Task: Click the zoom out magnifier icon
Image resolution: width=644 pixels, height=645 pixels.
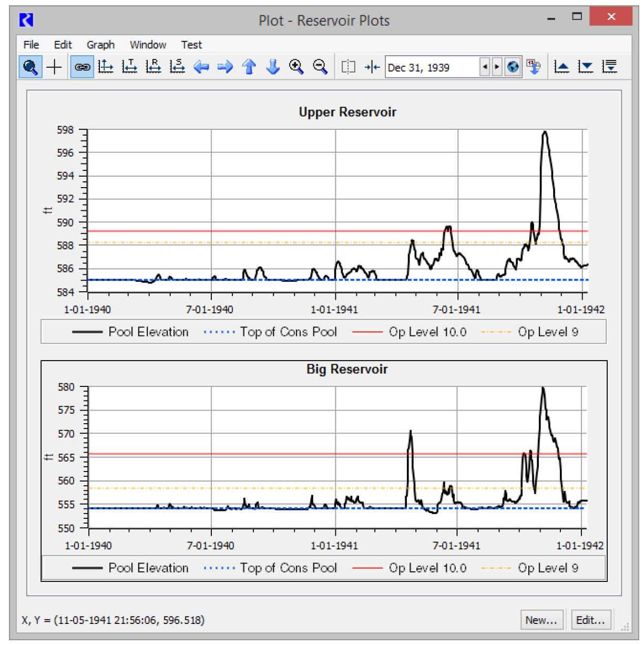Action: coord(320,67)
